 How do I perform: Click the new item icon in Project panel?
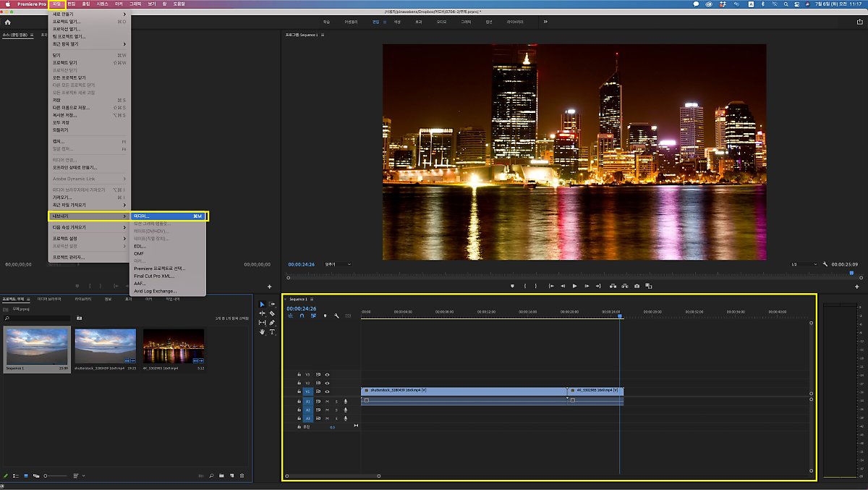(231, 476)
